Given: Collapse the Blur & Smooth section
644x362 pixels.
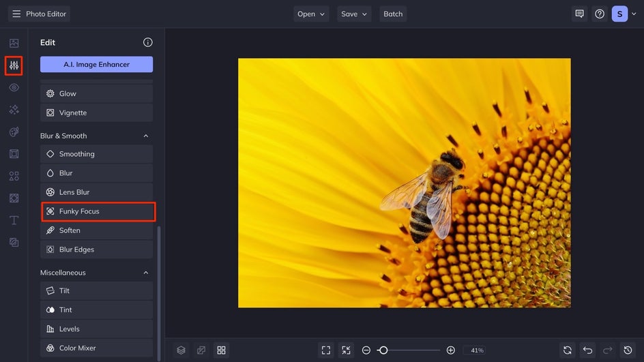Looking at the screenshot, I should pos(145,136).
